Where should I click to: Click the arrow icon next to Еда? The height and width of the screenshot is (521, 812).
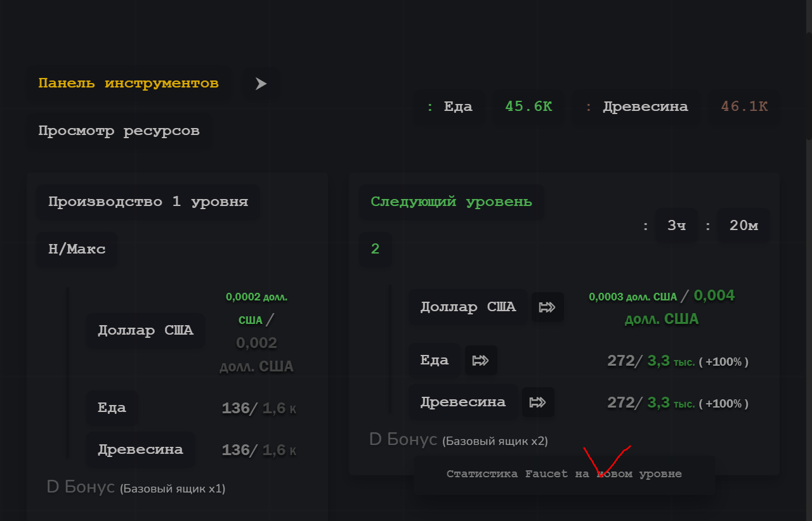[481, 361]
